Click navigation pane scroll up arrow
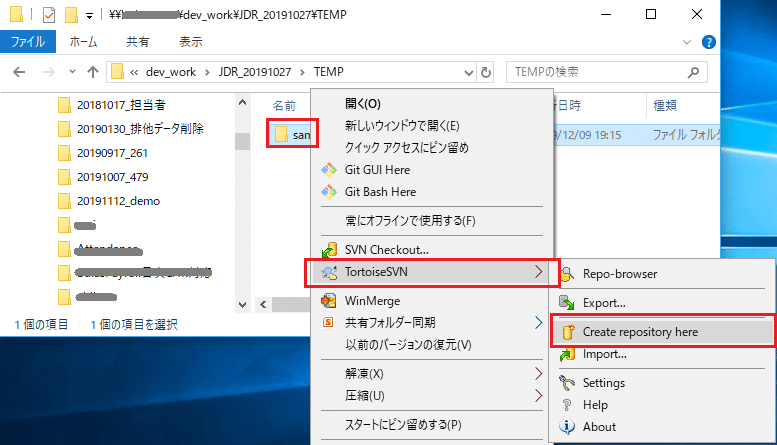 (x=242, y=103)
